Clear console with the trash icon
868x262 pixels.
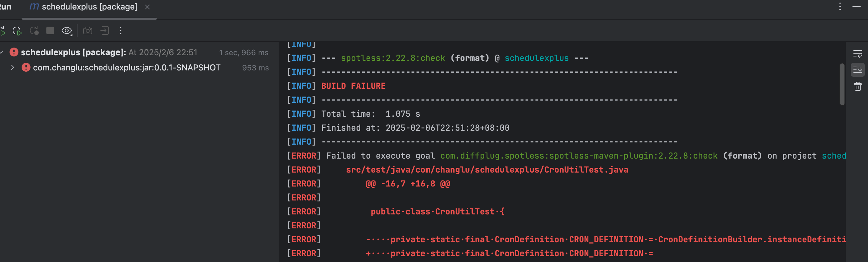[x=858, y=87]
